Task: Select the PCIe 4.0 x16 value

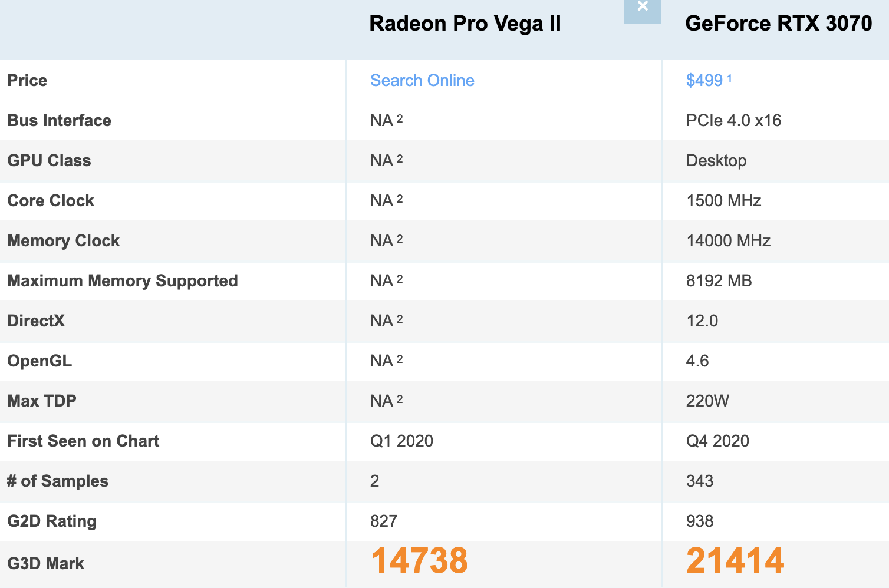Action: coord(733,120)
